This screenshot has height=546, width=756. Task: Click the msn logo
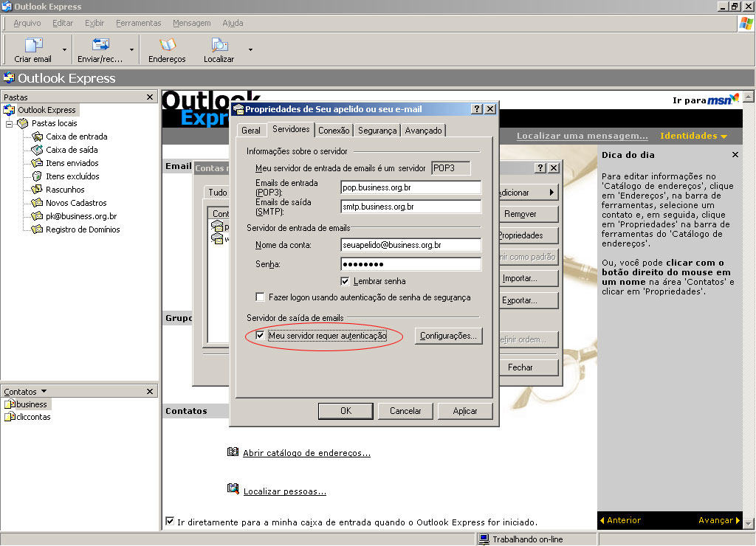click(723, 100)
